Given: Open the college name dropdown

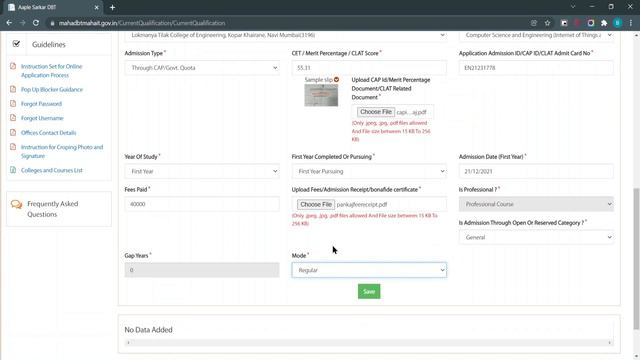Looking at the screenshot, I should [285, 36].
